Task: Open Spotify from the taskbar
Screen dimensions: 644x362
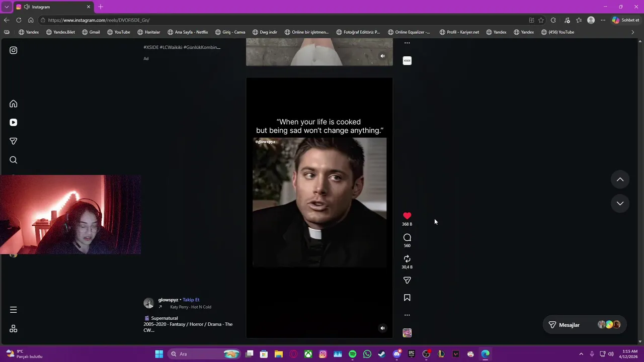Action: pos(352,354)
